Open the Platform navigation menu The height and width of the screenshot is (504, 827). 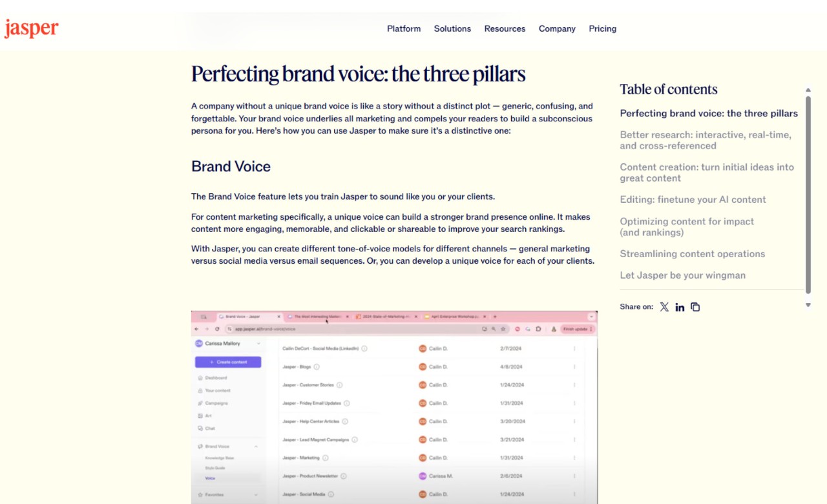404,28
